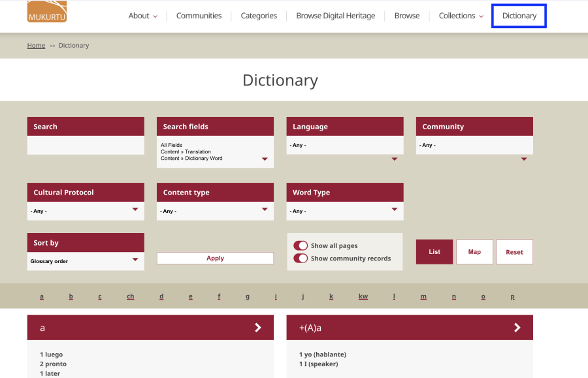Click the '1 yo (hablante)' translation
This screenshot has width=588, height=378.
323,354
